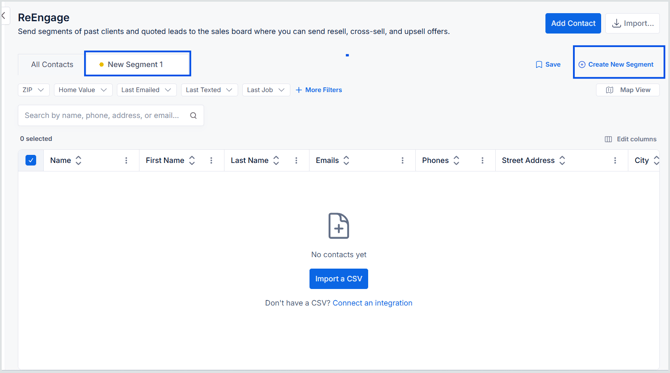Expand the ZIP filter dropdown
The height and width of the screenshot is (373, 670).
tap(33, 90)
